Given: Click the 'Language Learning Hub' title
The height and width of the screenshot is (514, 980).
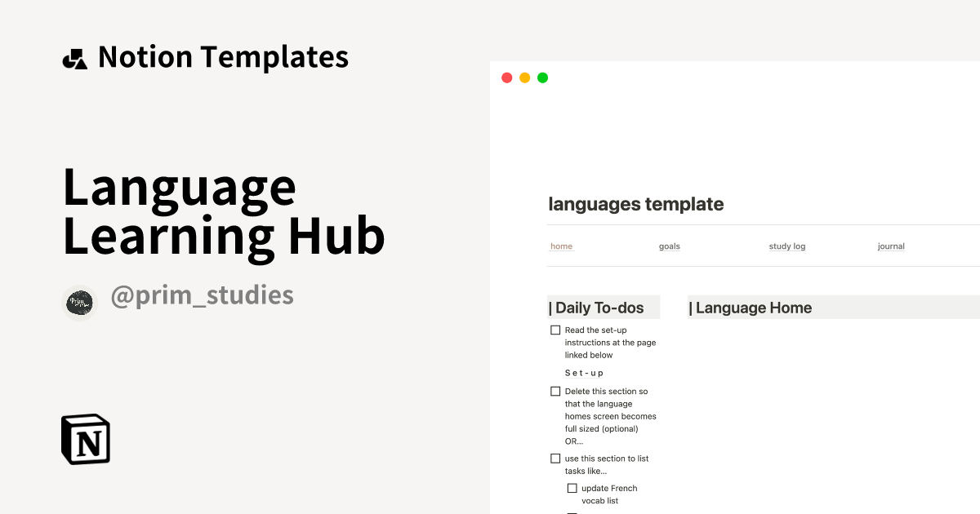Looking at the screenshot, I should [x=224, y=212].
